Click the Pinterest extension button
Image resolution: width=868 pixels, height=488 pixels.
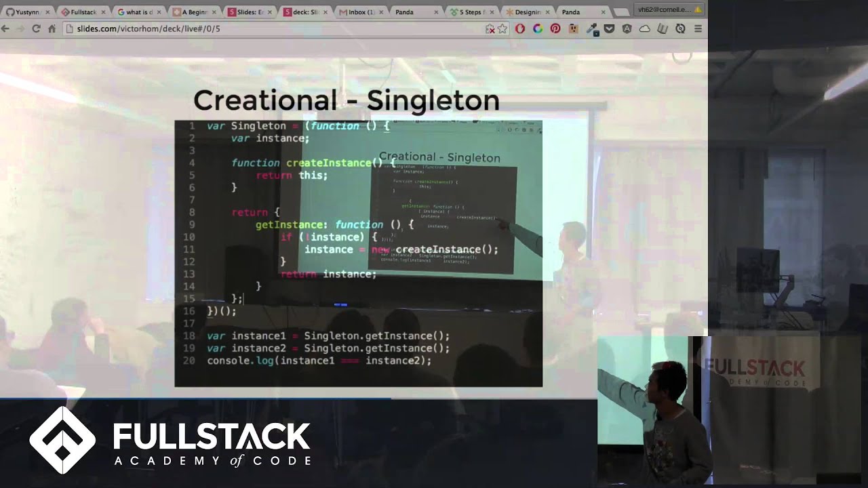(555, 28)
